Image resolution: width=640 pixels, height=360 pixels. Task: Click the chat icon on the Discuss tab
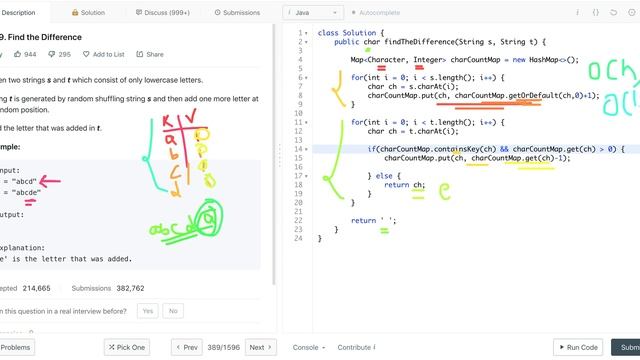[x=139, y=13]
